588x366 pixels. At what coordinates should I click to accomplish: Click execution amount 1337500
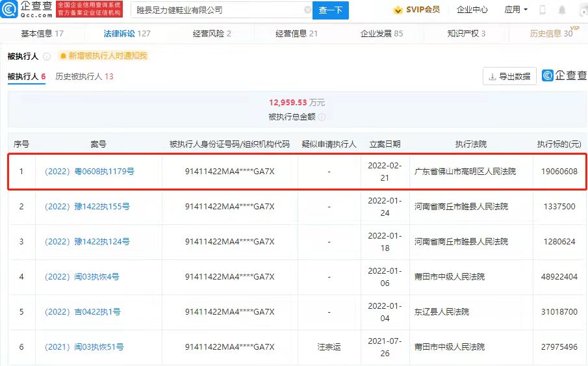pyautogui.click(x=559, y=207)
